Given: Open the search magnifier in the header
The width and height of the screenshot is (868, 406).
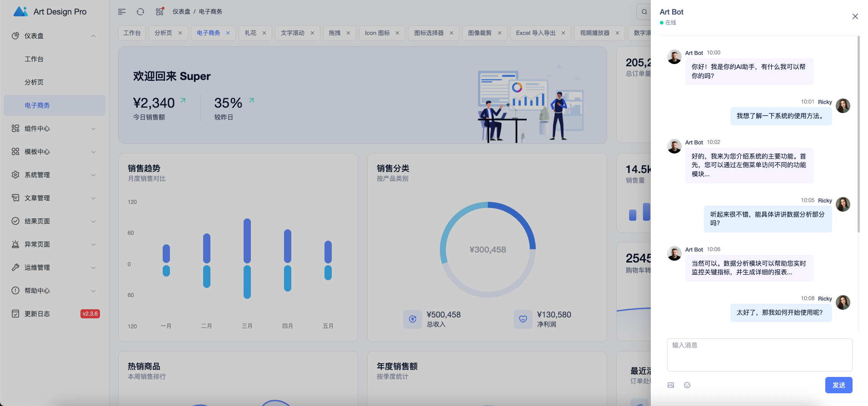Looking at the screenshot, I should click(644, 12).
